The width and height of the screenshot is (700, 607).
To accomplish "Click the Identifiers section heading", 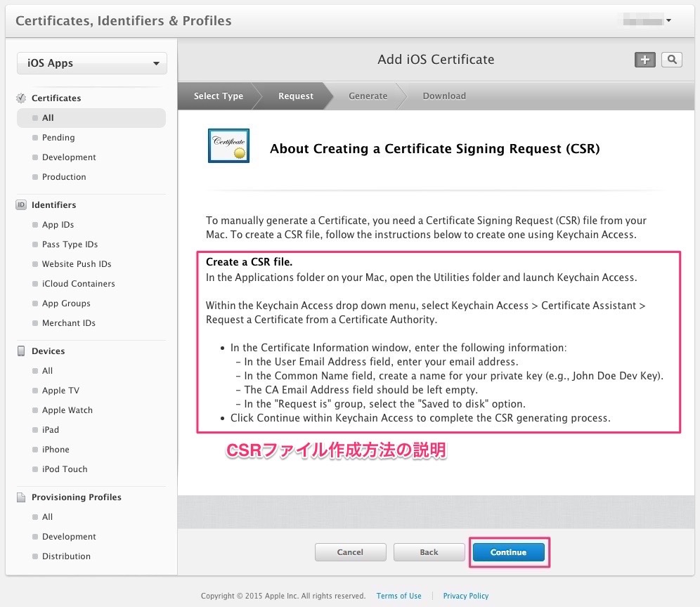I will 53,205.
